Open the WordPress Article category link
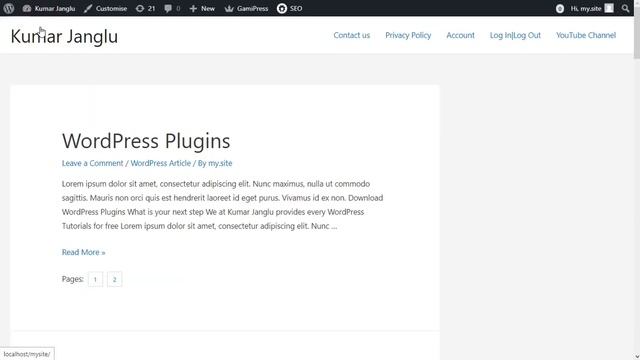Viewport: 640px width, 360px height. point(160,163)
